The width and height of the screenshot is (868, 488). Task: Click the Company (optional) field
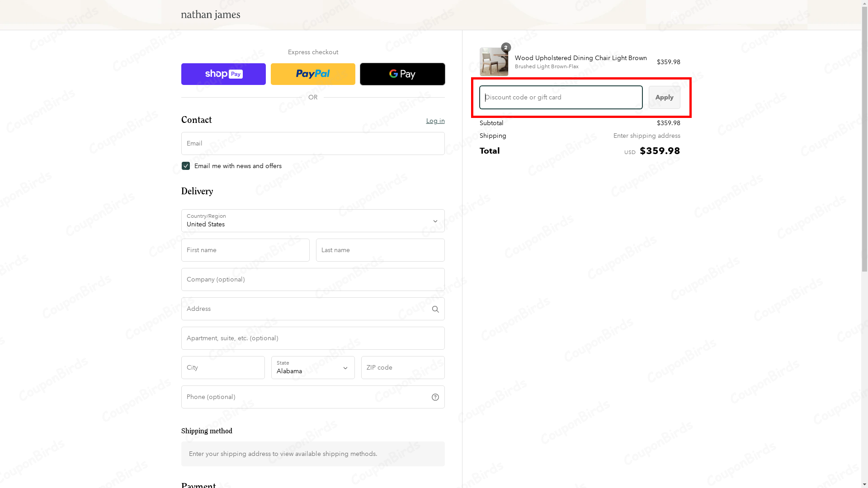pos(313,280)
